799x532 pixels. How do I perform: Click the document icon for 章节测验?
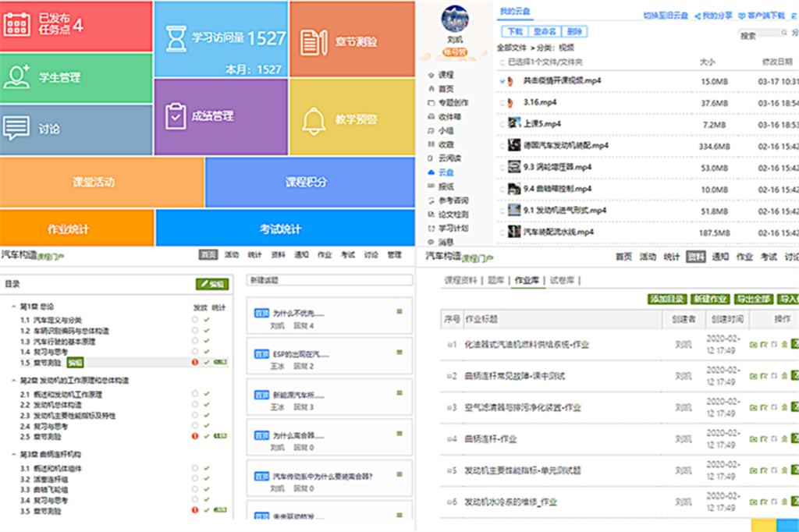(x=313, y=40)
